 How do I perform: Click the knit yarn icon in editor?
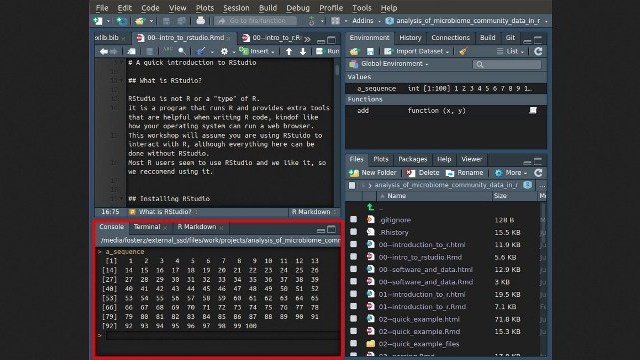[x=200, y=51]
